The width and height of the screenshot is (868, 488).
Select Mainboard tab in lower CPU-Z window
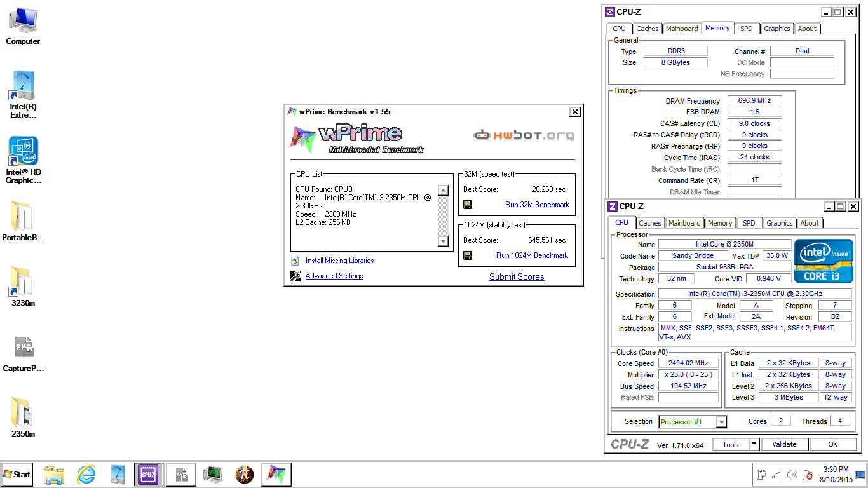click(x=684, y=223)
